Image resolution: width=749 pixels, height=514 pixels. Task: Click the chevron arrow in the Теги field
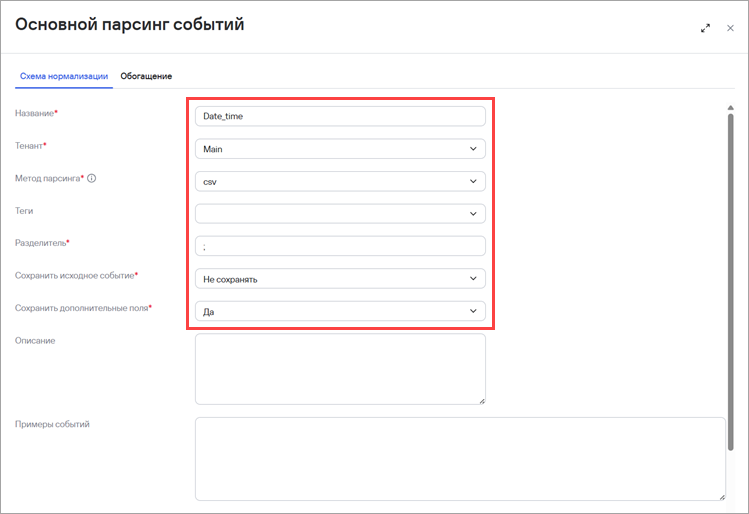coord(473,214)
